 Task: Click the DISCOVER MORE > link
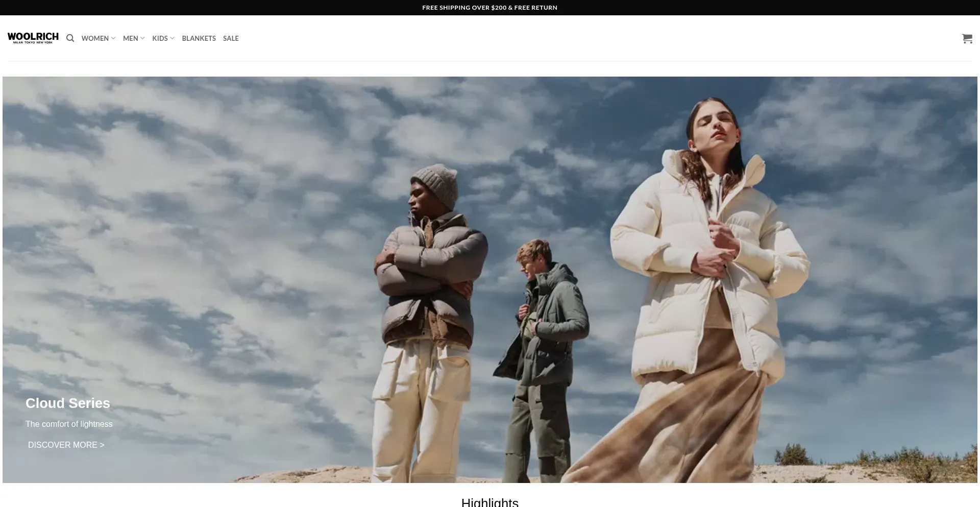[66, 445]
